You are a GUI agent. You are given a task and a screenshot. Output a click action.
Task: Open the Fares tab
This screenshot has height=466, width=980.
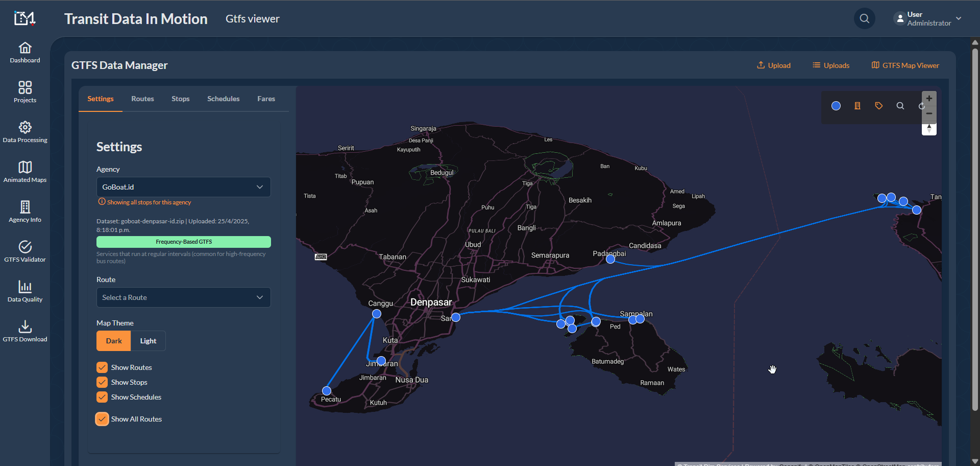click(266, 99)
